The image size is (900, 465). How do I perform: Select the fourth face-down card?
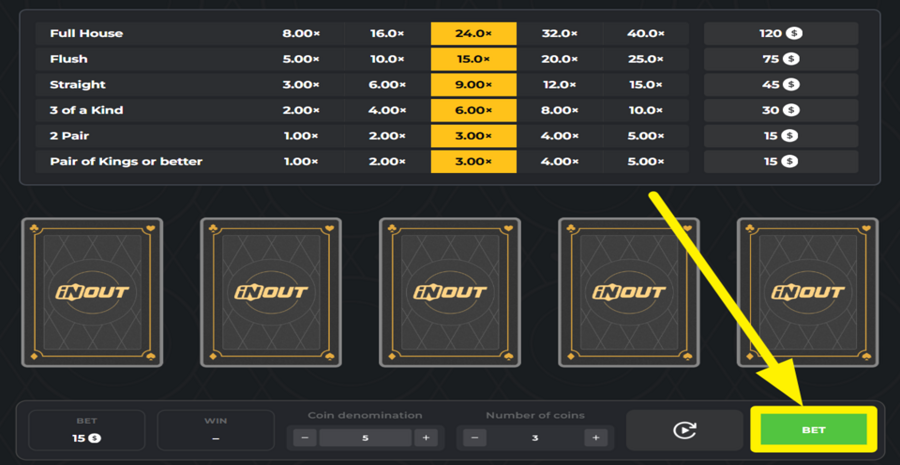629,292
